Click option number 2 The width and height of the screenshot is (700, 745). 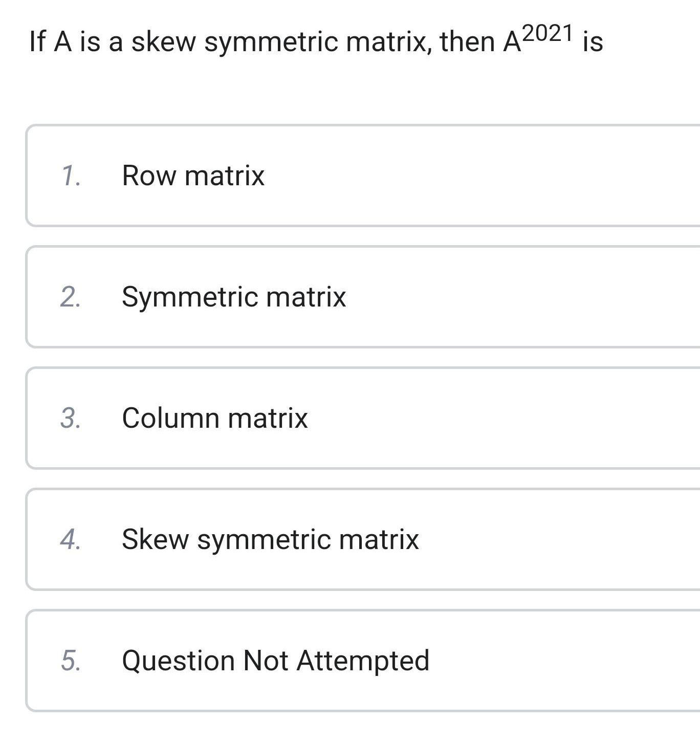coord(71,296)
